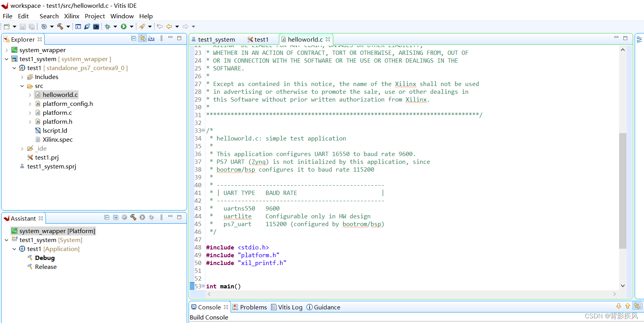Select lscript.ld file
The height and width of the screenshot is (323, 644).
coord(55,131)
